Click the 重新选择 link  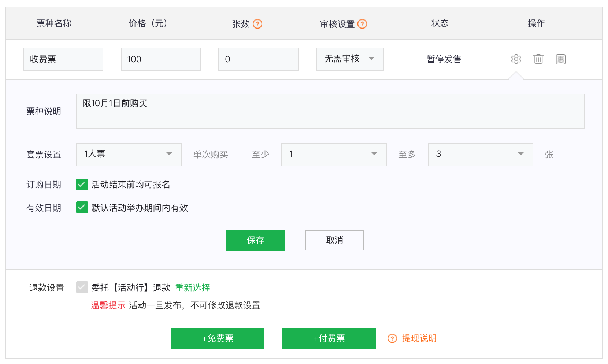pyautogui.click(x=193, y=288)
